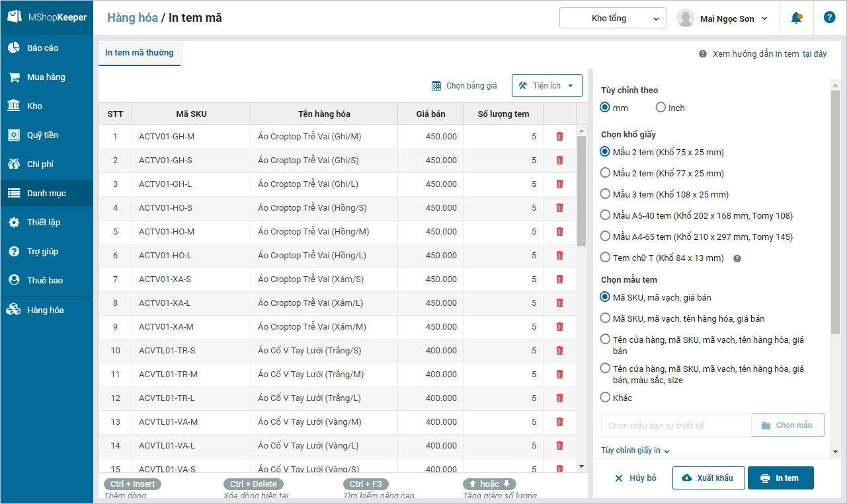Delete row ACTV01-GH-M with trash icon
This screenshot has width=847, height=504.
(x=560, y=137)
